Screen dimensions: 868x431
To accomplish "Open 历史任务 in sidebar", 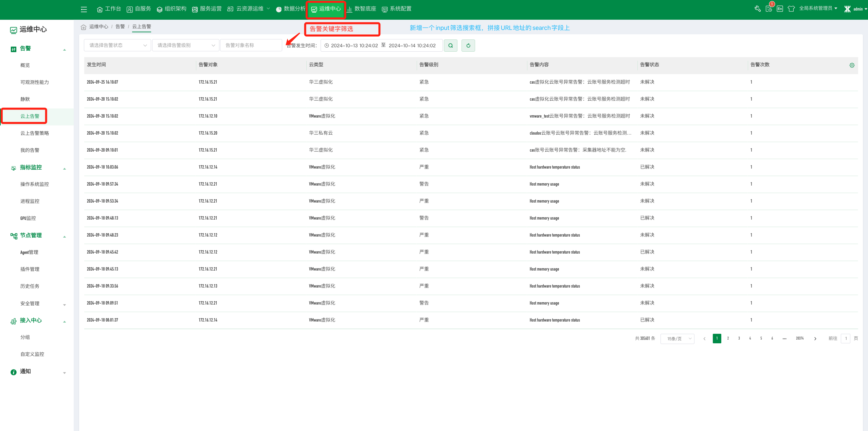I will pyautogui.click(x=30, y=286).
